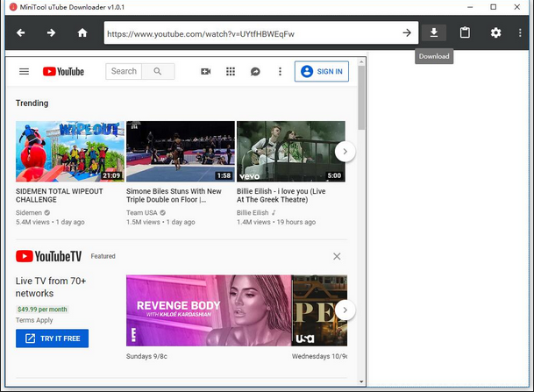Viewport: 534px width, 392px height.
Task: Click the YouTube logo
Action: coord(63,72)
